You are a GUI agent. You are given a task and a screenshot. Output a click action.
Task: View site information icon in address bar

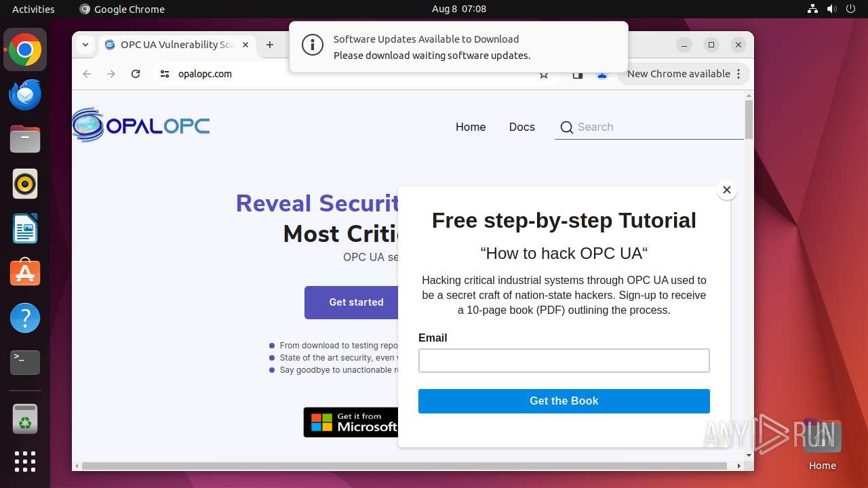(165, 74)
